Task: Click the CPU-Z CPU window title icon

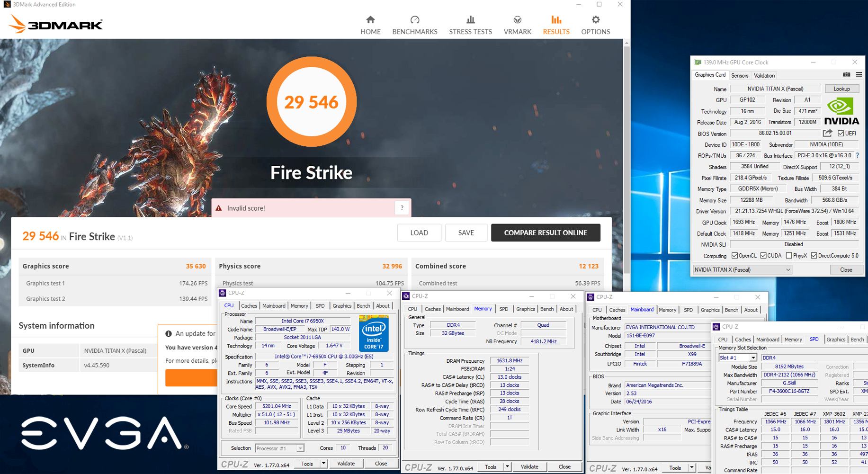Action: point(223,293)
